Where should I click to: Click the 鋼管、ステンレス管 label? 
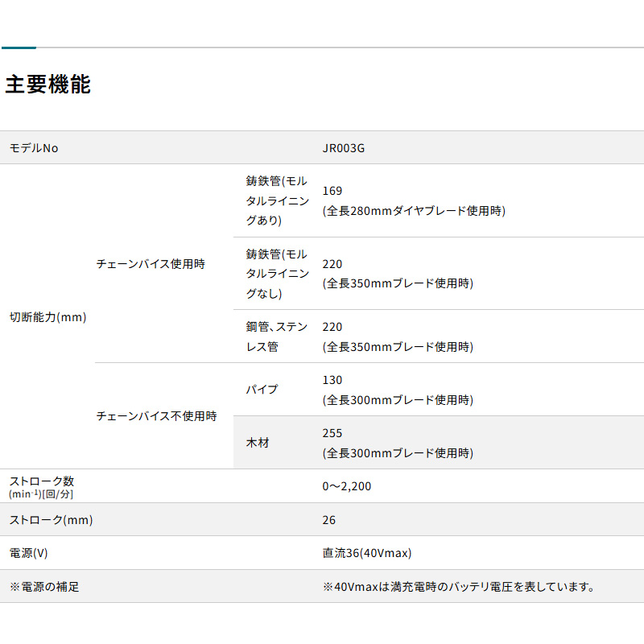pos(276,336)
